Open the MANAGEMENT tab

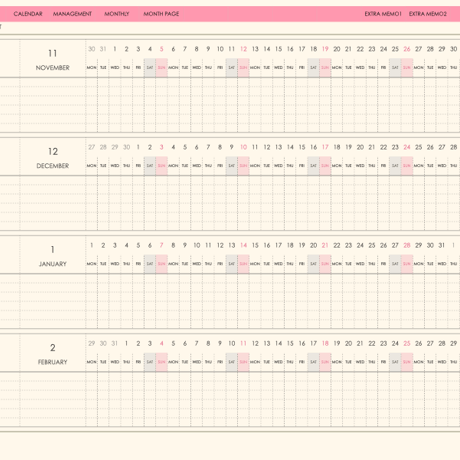72,14
